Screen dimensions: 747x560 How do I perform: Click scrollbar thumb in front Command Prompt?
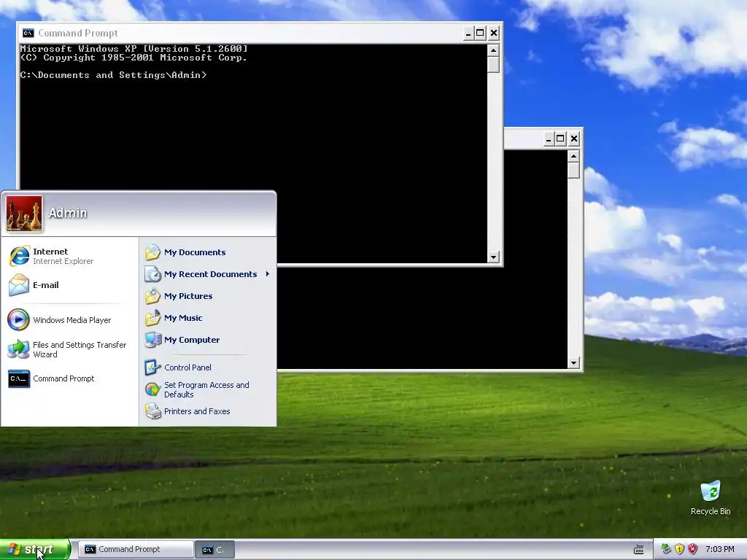pos(494,64)
